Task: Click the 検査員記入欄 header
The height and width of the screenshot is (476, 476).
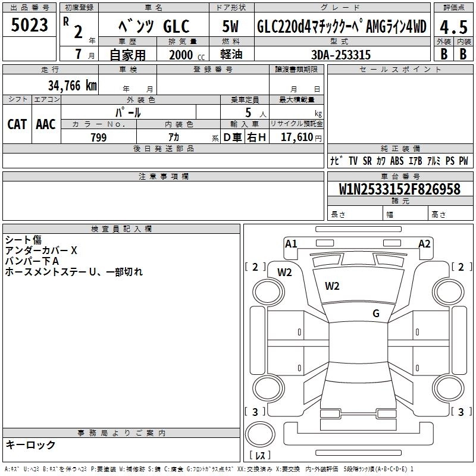Action: pyautogui.click(x=121, y=229)
